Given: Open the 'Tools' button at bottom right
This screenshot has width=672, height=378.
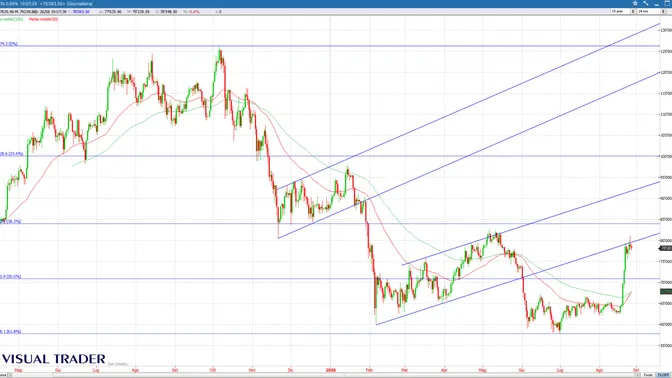Looking at the screenshot, I should coord(648,375).
